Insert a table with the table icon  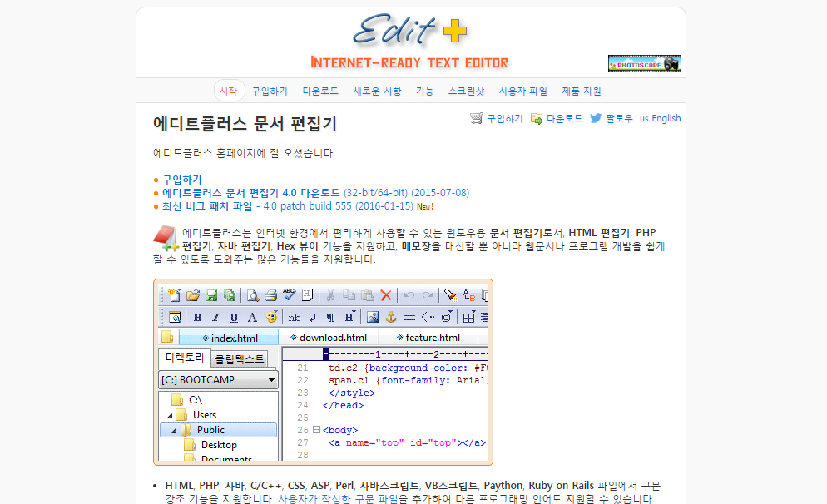click(x=468, y=317)
